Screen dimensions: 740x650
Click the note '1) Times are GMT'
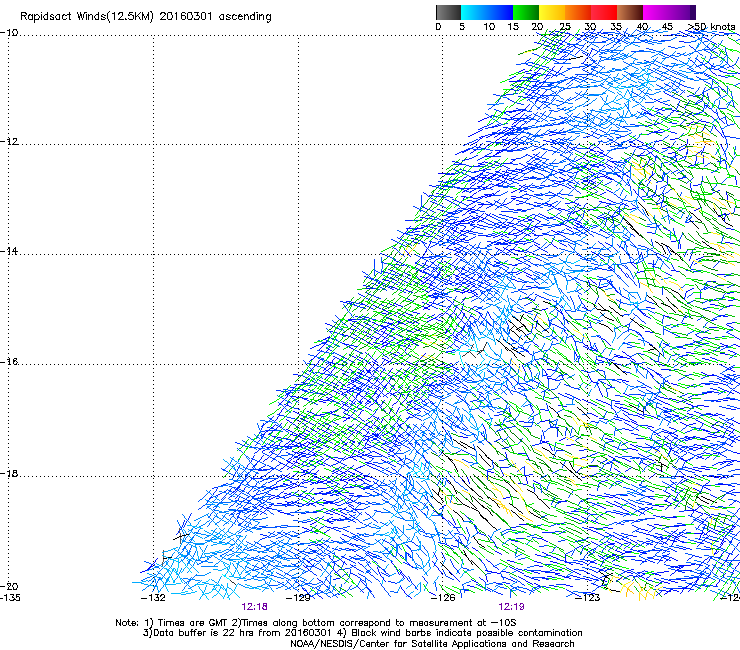[x=186, y=623]
